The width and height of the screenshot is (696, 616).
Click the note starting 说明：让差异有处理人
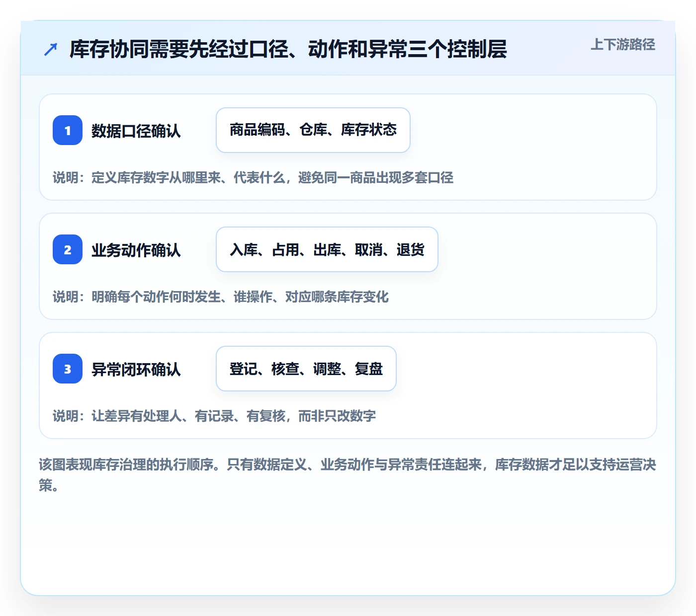(x=214, y=416)
